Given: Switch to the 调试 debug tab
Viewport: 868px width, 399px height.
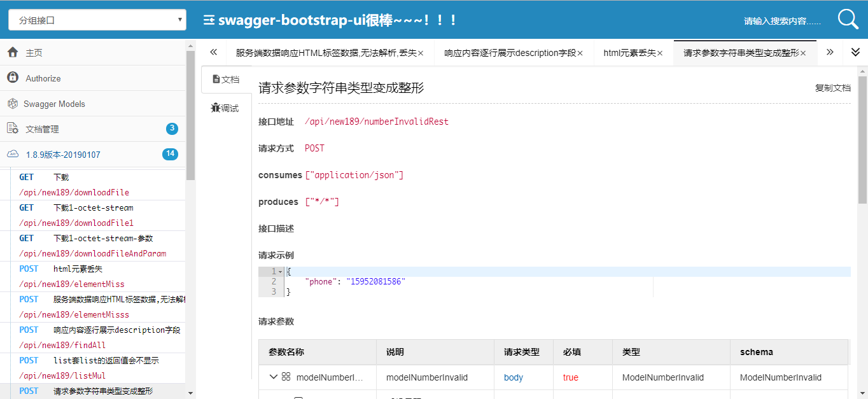Looking at the screenshot, I should point(225,108).
